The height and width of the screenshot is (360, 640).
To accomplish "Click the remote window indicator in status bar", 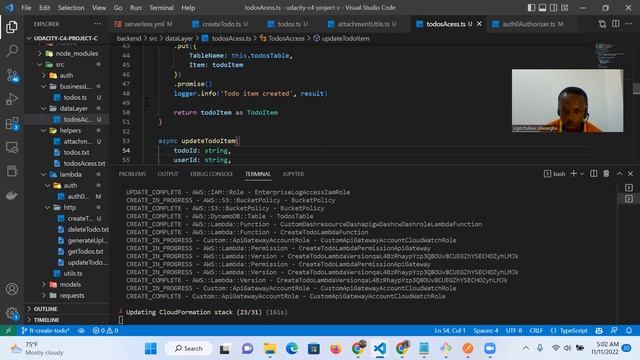I will pyautogui.click(x=8, y=330).
